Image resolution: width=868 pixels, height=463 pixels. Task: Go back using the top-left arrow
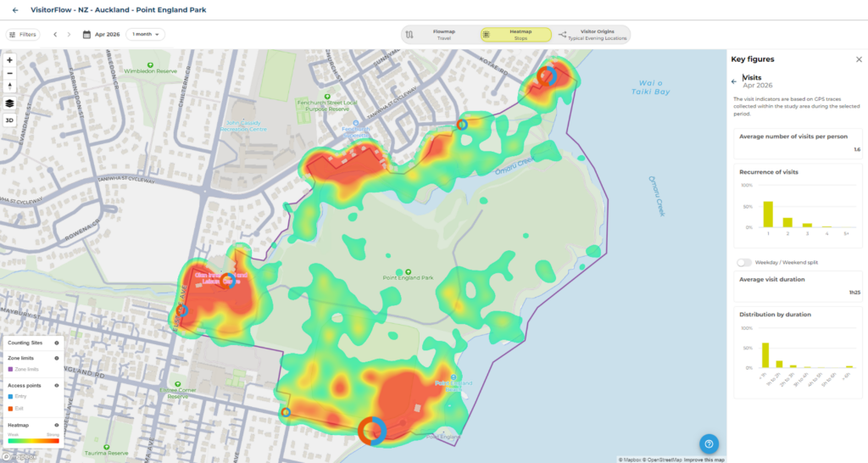[x=15, y=10]
